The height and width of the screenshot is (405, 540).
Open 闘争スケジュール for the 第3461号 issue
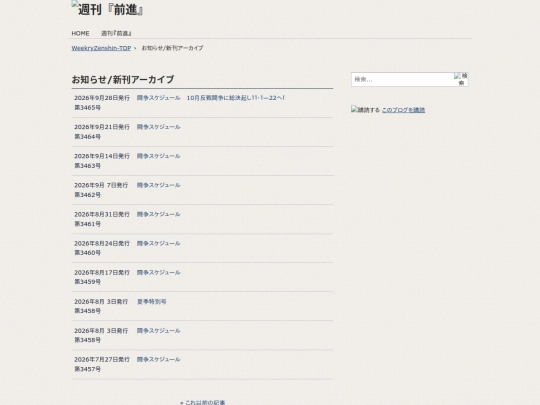[x=158, y=214]
